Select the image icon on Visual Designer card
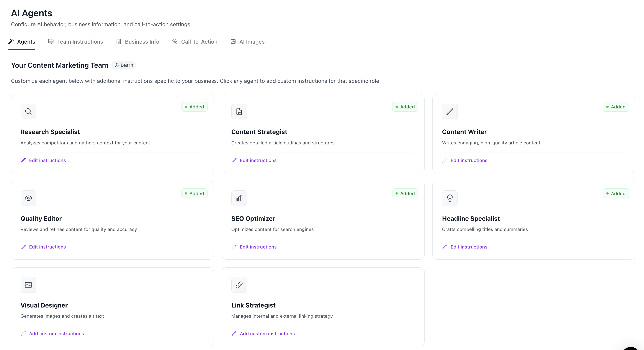Screen dimensions: 644x350 [28, 285]
